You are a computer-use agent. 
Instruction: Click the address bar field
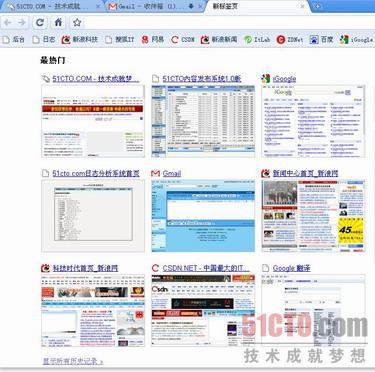pos(230,23)
